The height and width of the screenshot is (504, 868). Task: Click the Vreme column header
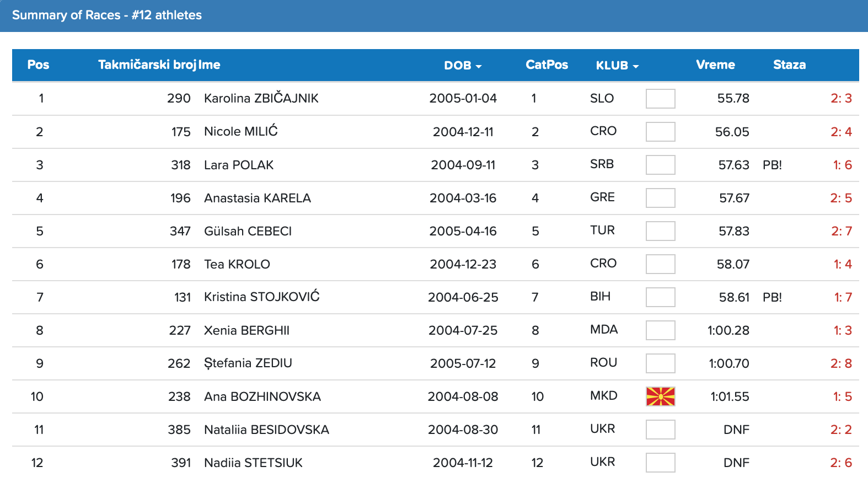click(x=715, y=65)
